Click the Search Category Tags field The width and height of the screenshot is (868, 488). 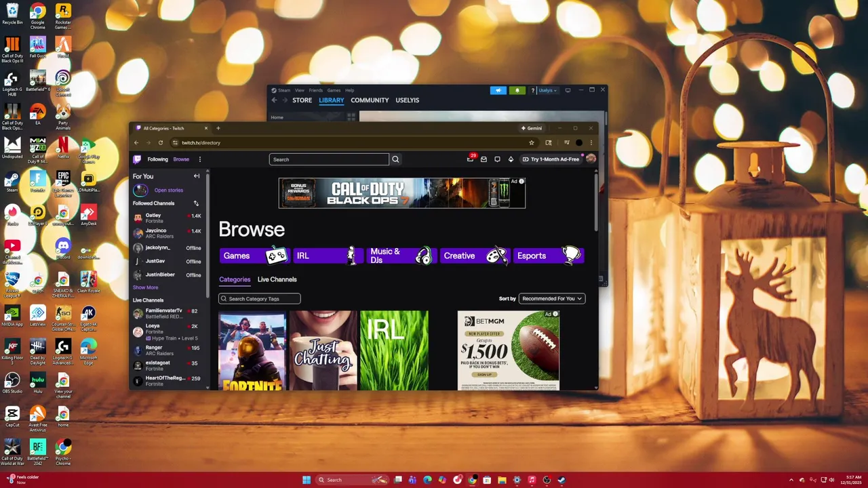tap(259, 299)
